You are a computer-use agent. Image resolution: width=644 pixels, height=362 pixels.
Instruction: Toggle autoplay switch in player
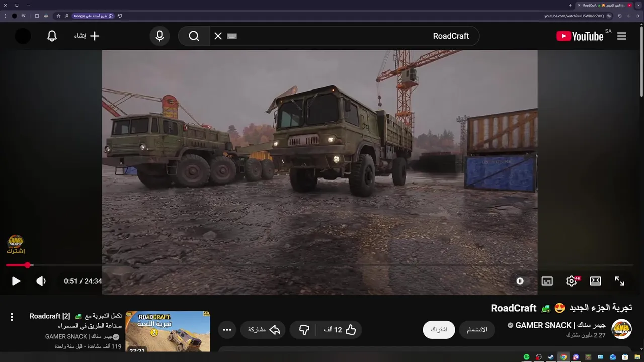click(520, 281)
